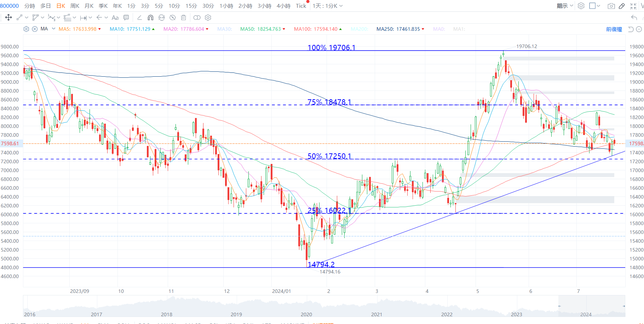Reset chart view circular arrow icon

[x=631, y=29]
